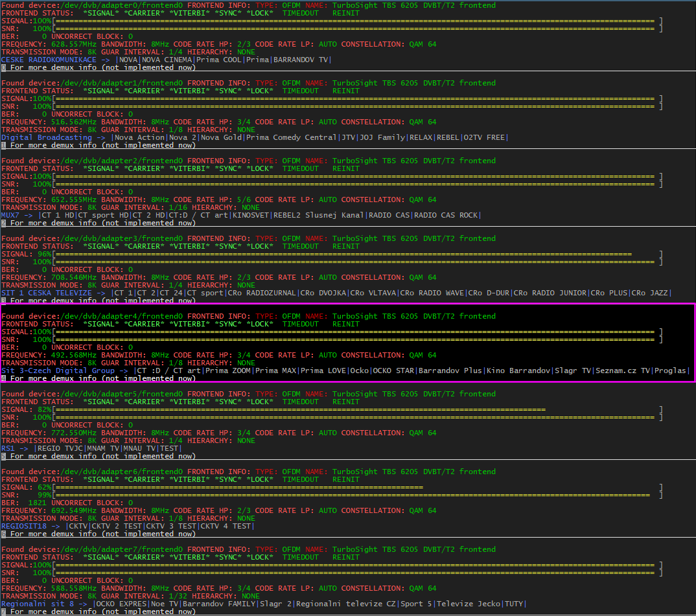Click the Prima ZOOM channel
This screenshot has height=616, width=696.
click(x=228, y=371)
